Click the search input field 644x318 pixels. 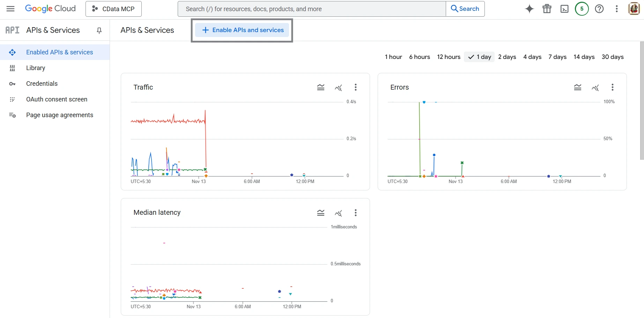311,9
